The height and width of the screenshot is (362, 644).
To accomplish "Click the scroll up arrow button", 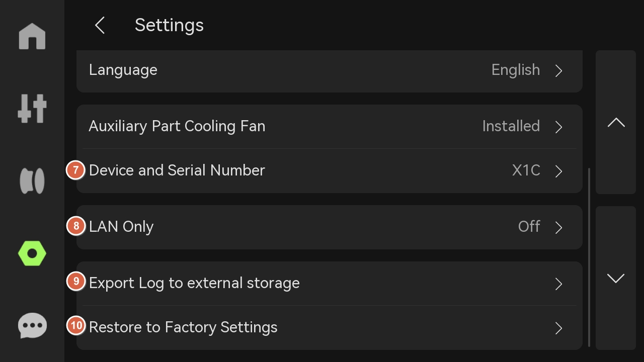I will point(616,123).
